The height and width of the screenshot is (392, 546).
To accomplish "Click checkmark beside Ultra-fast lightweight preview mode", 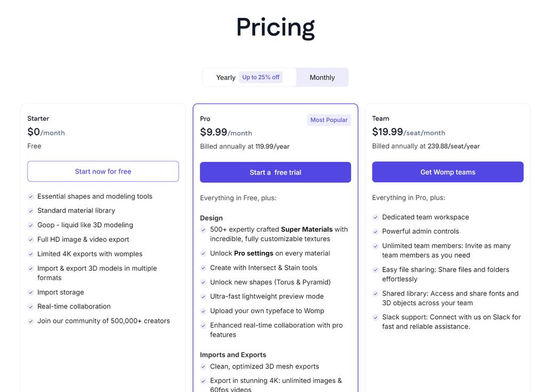I will tap(204, 297).
